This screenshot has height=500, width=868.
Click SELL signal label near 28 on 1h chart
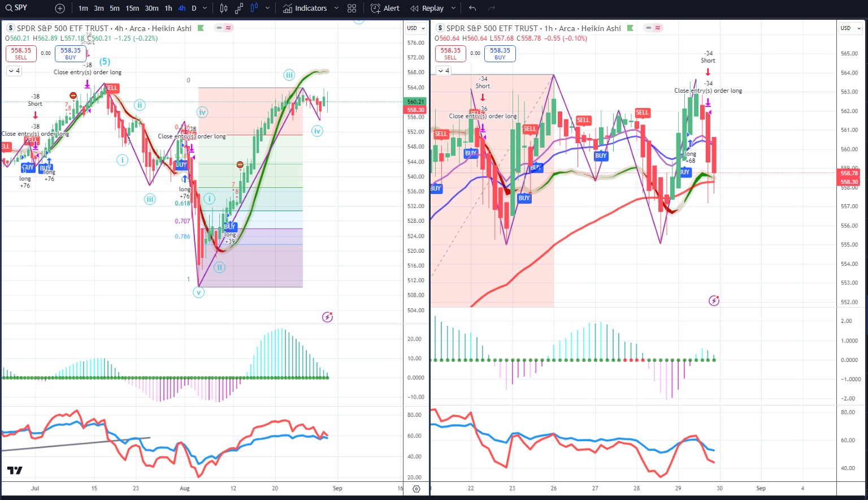point(642,113)
